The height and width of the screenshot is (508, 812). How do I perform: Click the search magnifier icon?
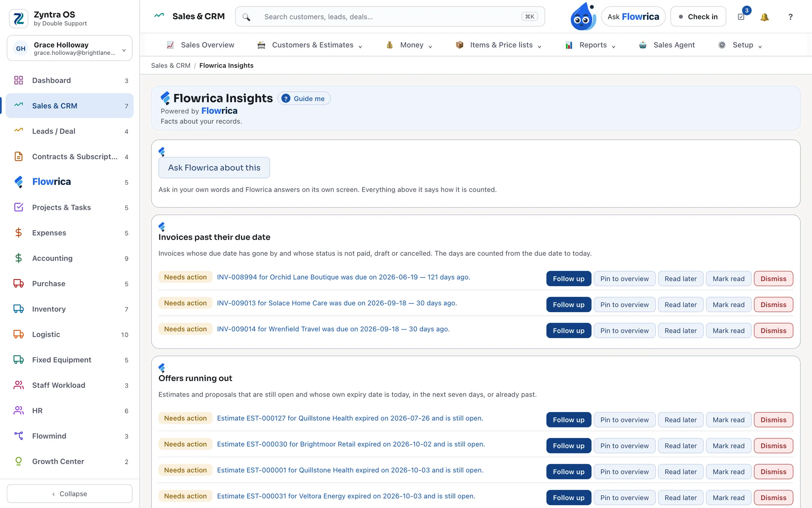[x=246, y=17]
